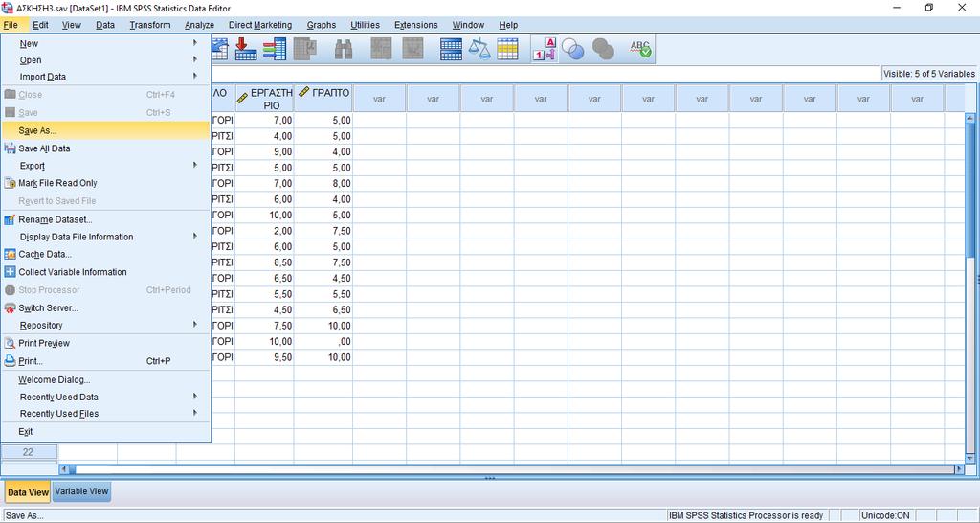The image size is (980, 523).
Task: Click the 'Visible: 5 of 5 Variables' label
Action: (x=928, y=74)
